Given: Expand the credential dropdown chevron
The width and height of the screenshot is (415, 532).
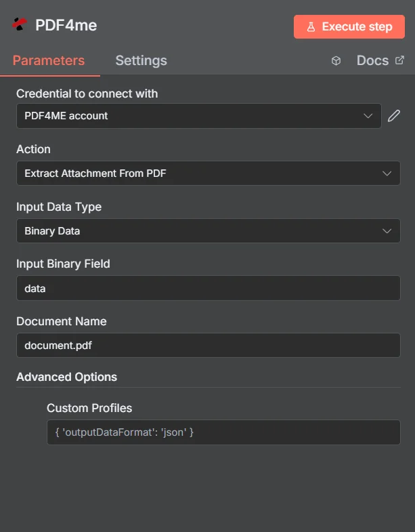Looking at the screenshot, I should tap(368, 116).
